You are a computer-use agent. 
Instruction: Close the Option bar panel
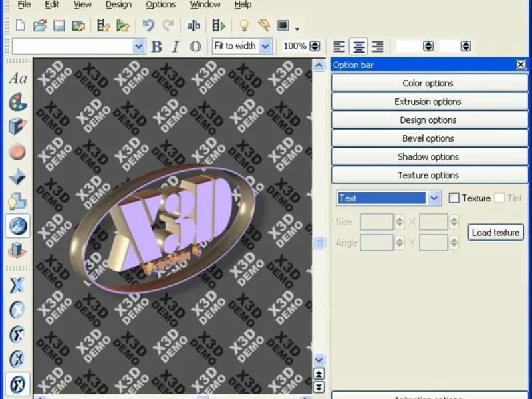521,65
